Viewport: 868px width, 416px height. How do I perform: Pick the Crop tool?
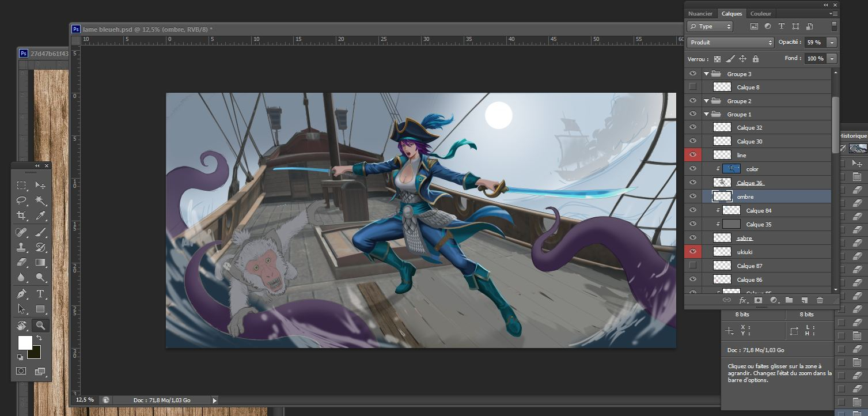[x=21, y=215]
